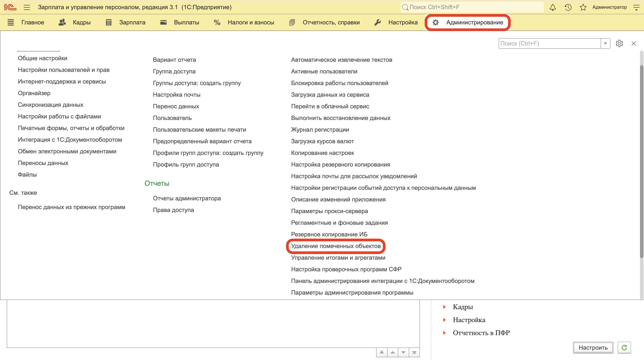Click the Настроить button
Screen dimensions: 644x364
pyautogui.click(x=593, y=347)
